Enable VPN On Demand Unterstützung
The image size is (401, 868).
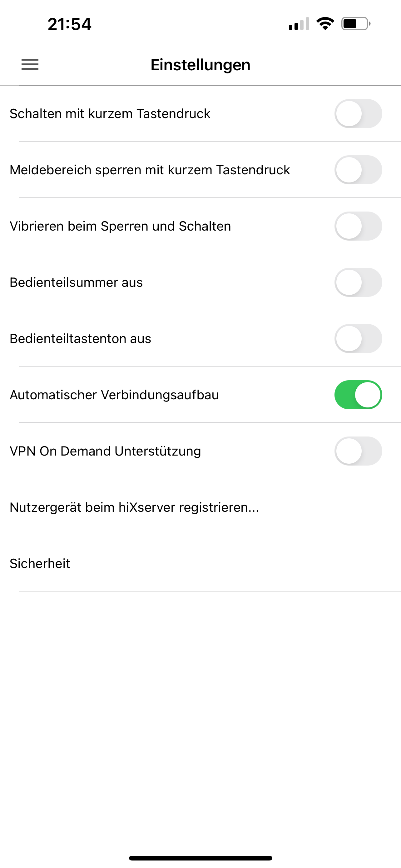(358, 451)
